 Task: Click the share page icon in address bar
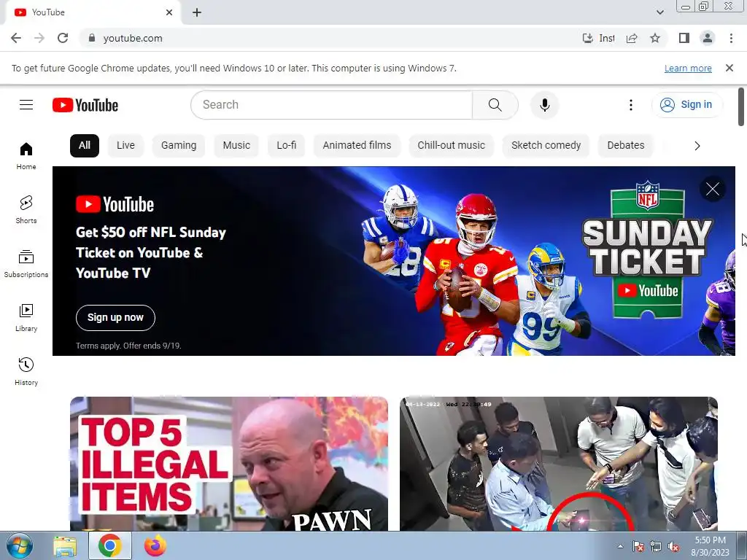632,38
